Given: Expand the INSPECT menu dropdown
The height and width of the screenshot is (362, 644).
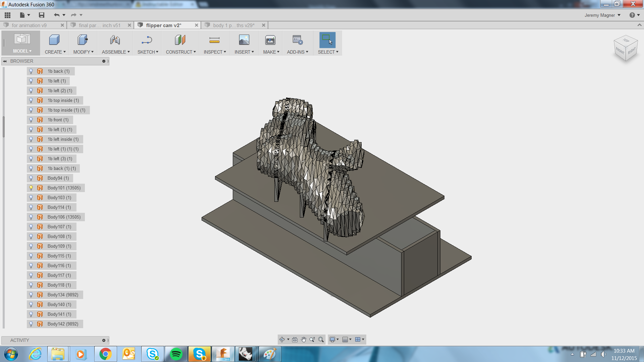Looking at the screenshot, I should [215, 52].
